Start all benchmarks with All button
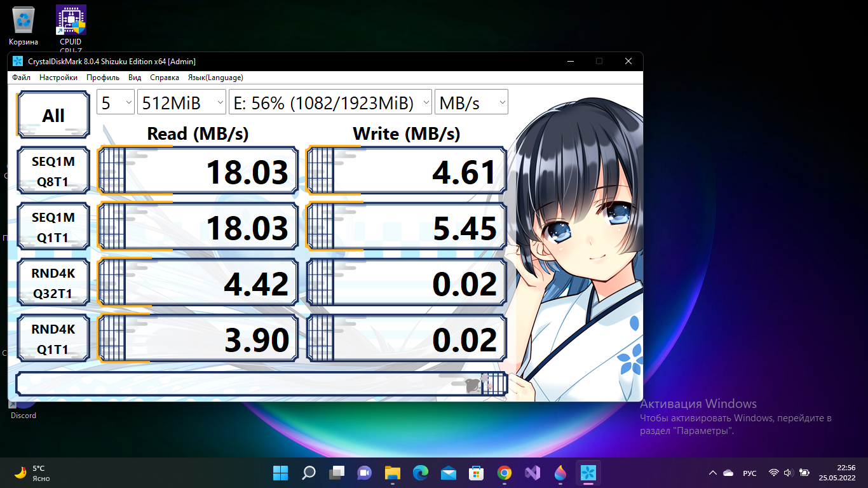The image size is (868, 488). tap(53, 115)
